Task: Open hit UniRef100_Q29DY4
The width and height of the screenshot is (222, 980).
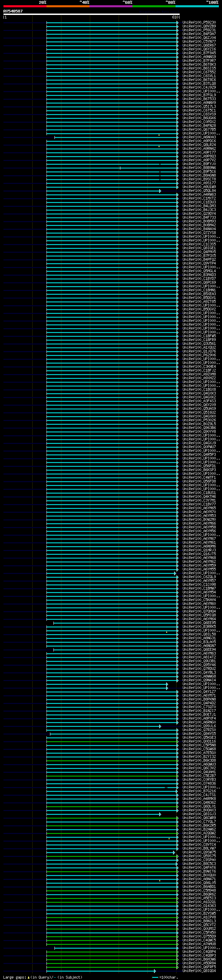Action: tap(199, 213)
